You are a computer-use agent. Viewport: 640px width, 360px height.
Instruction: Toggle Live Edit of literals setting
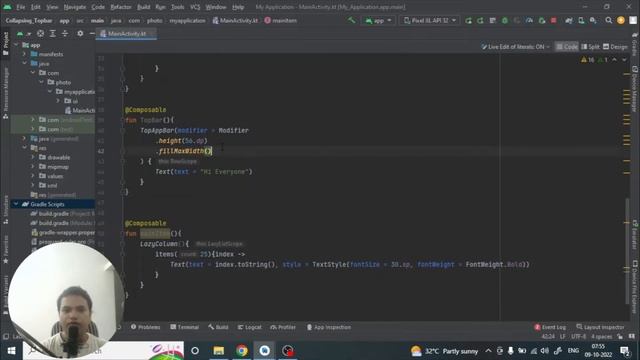pyautogui.click(x=516, y=47)
